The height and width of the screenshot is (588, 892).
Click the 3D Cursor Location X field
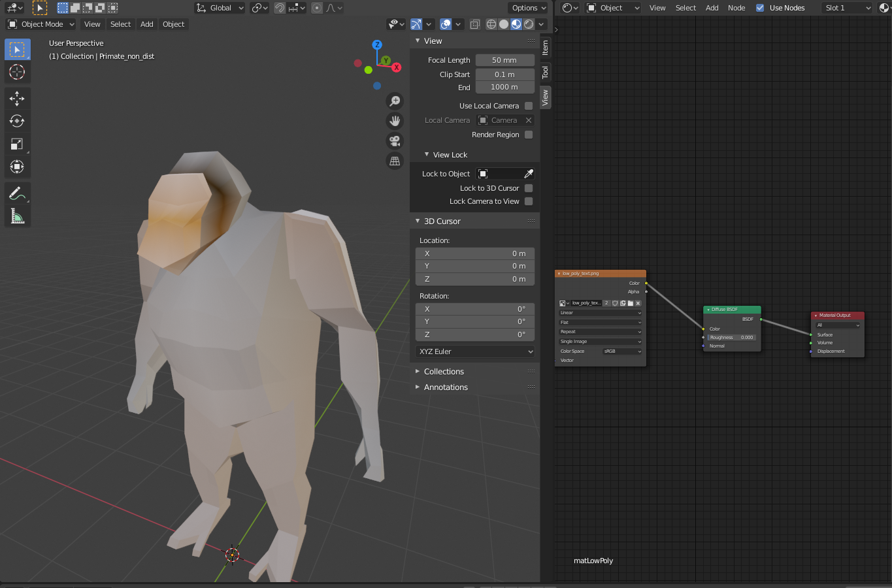(x=475, y=253)
